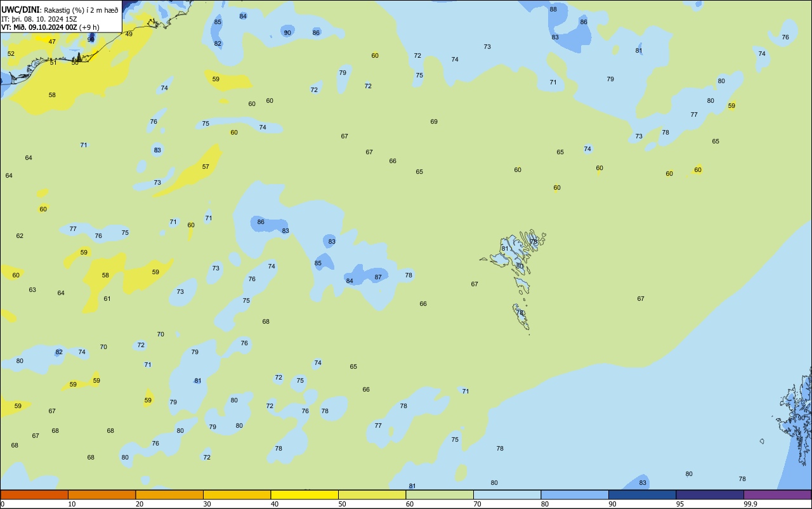
Task: Click the humidity value '69' on the map
Action: tap(434, 122)
